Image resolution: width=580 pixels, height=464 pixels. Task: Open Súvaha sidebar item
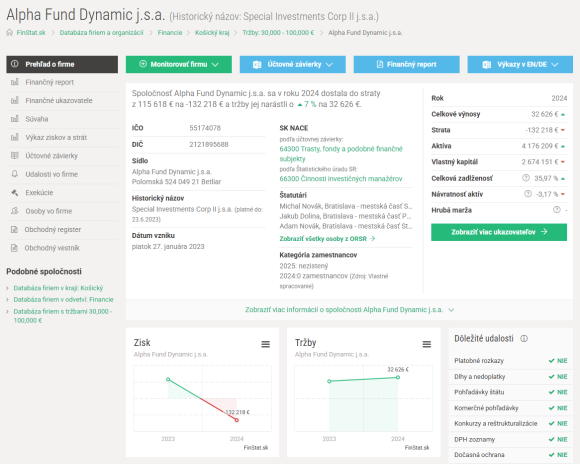point(62,119)
